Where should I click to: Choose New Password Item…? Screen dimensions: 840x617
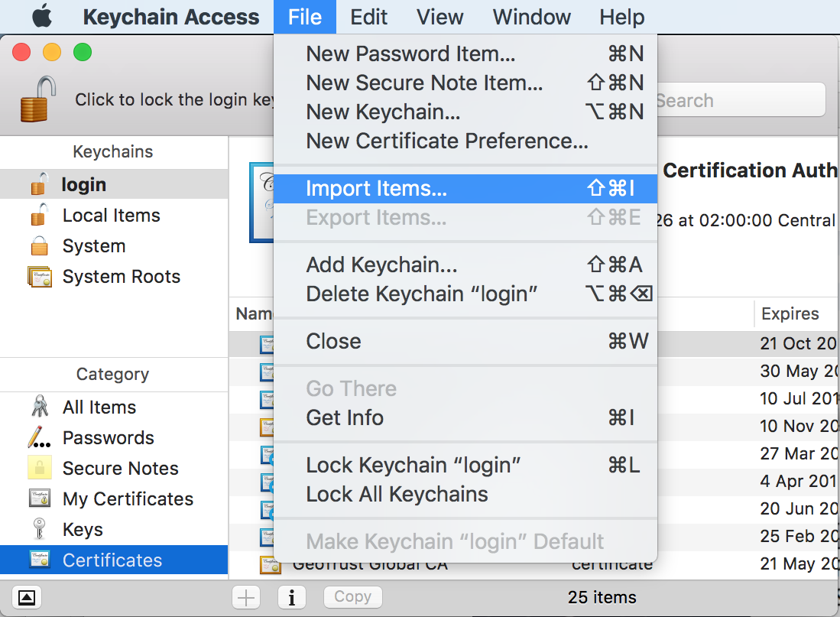pos(465,54)
